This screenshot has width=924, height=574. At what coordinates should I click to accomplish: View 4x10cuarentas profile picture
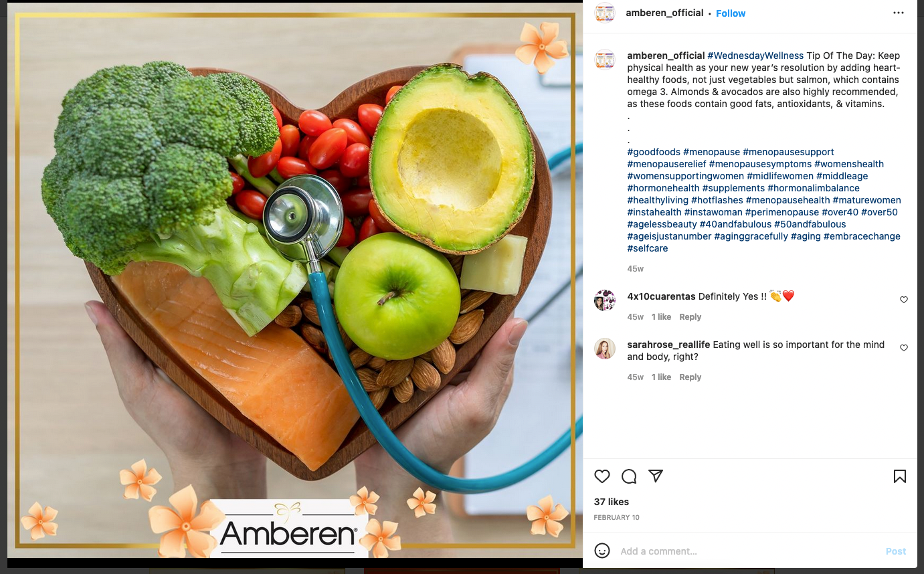[x=605, y=300]
